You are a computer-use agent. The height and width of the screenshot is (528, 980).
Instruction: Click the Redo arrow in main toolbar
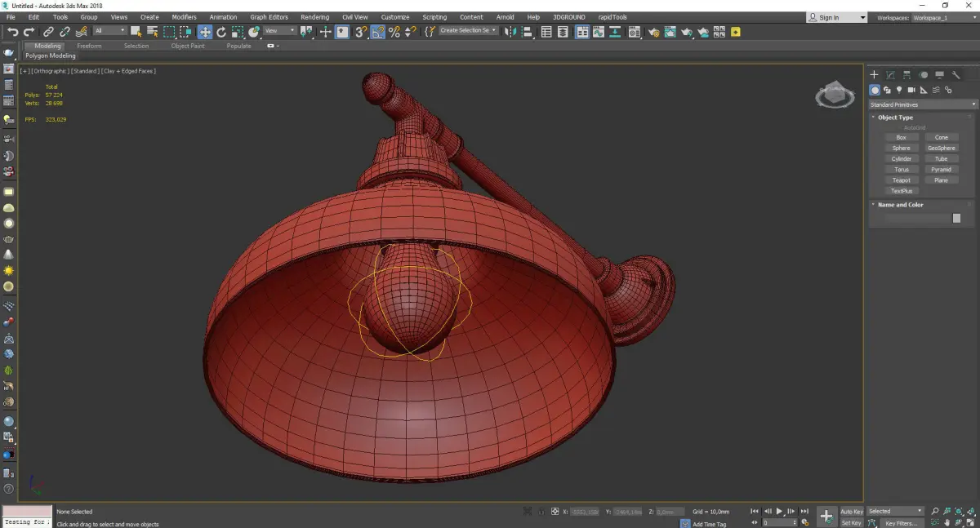pos(29,32)
